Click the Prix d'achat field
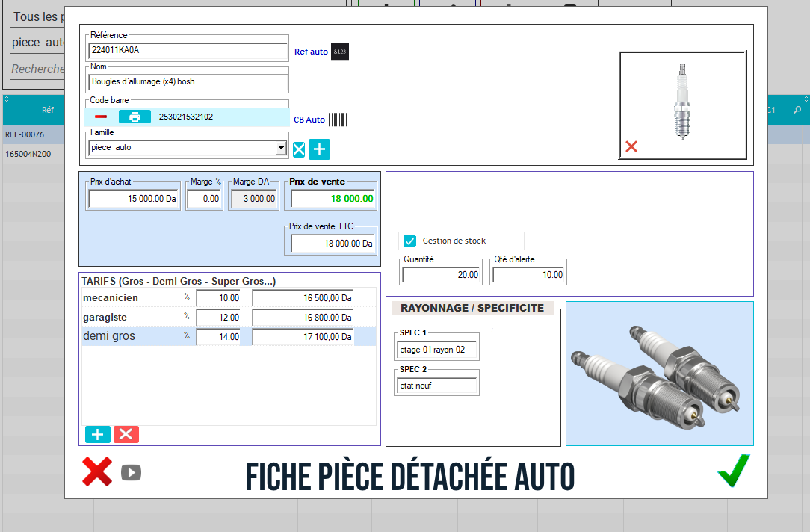 133,199
